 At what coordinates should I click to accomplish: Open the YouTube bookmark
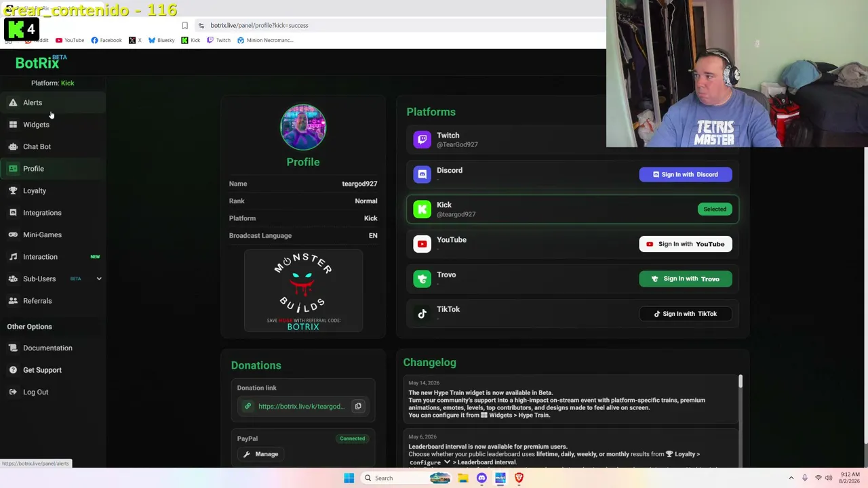tap(70, 40)
